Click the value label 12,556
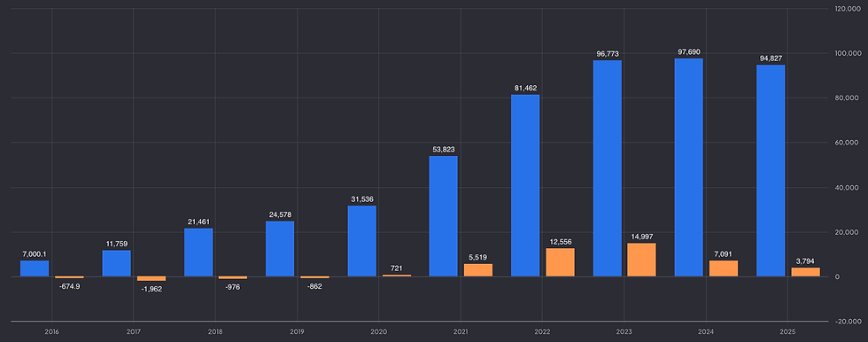 pyautogui.click(x=560, y=242)
